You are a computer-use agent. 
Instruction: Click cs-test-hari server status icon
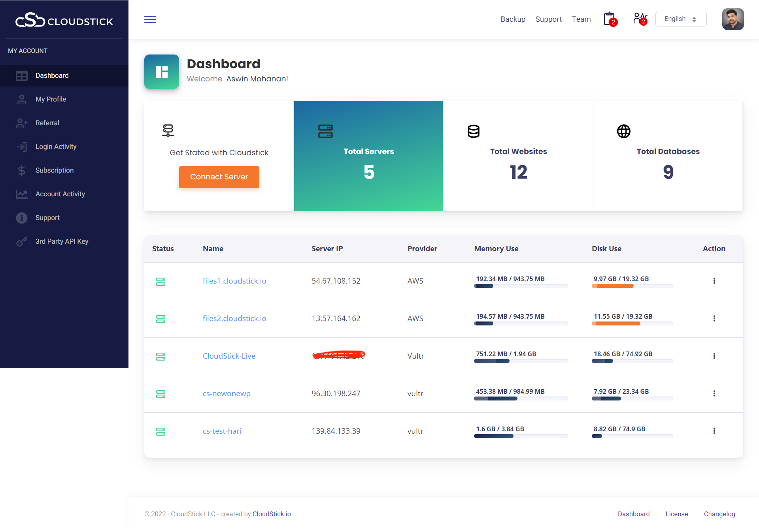coord(160,432)
